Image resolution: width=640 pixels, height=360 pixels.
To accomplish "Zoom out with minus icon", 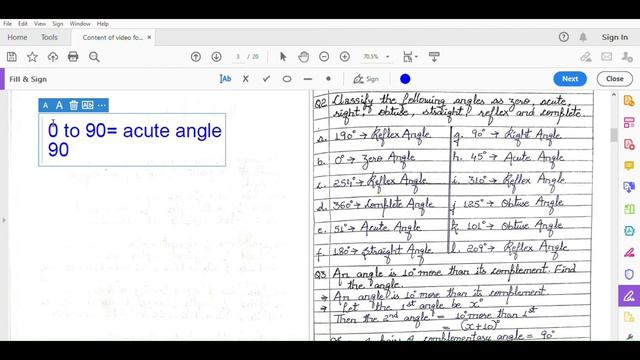I will (x=324, y=57).
